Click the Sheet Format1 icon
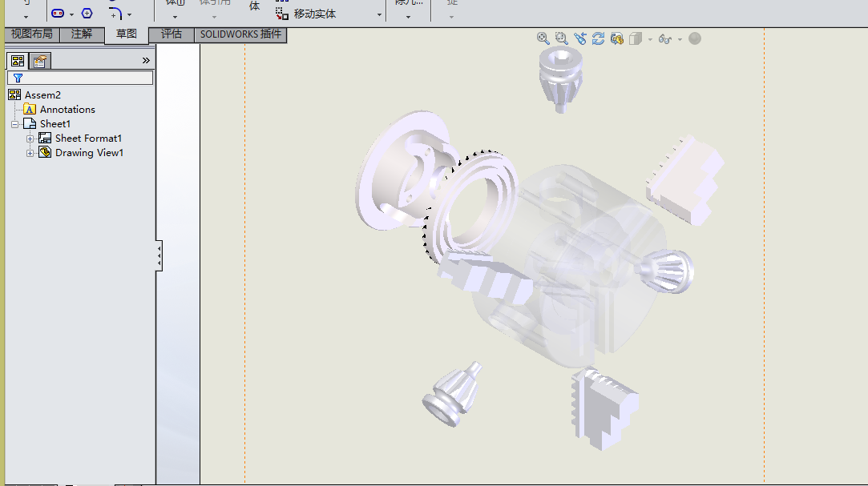 click(45, 139)
